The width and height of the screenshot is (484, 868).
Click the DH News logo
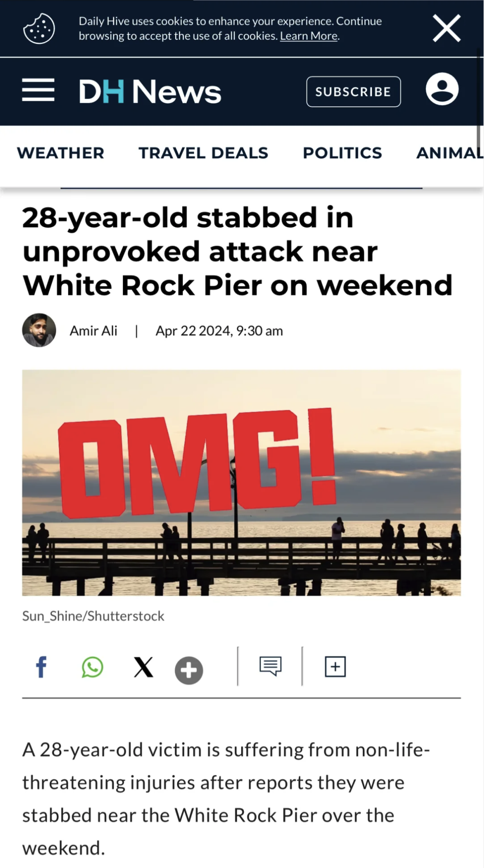(x=150, y=92)
